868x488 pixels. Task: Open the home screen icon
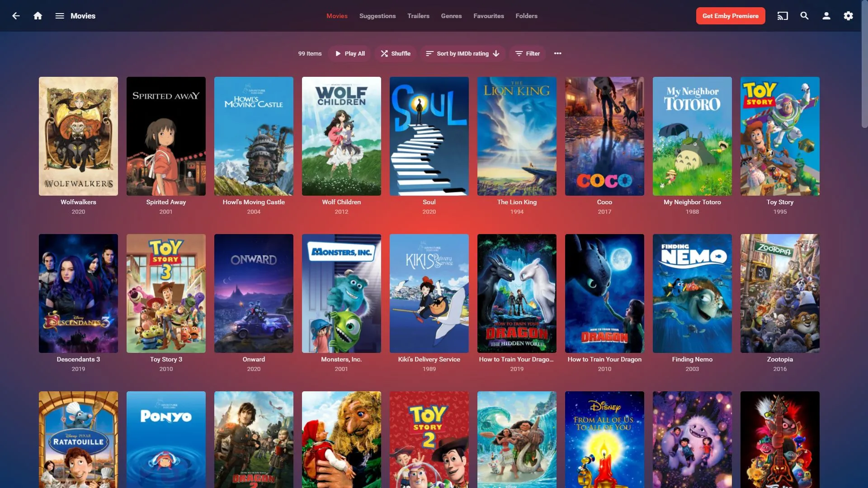click(38, 16)
